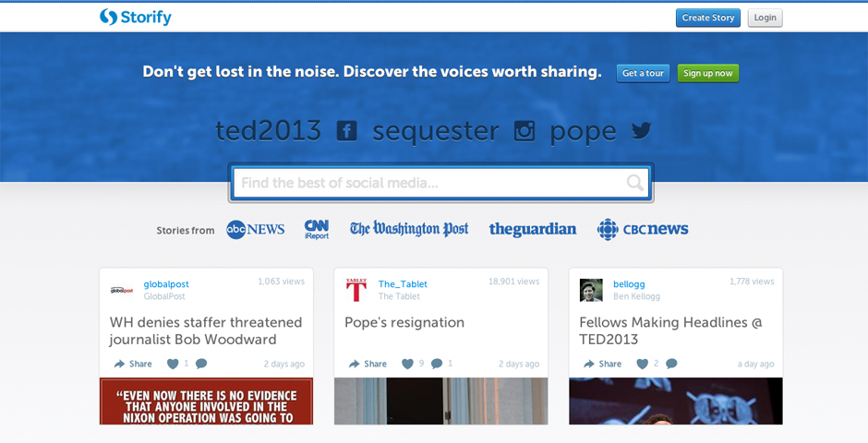Click the Twitter bird icon next to pope
The width and height of the screenshot is (868, 443).
[642, 131]
